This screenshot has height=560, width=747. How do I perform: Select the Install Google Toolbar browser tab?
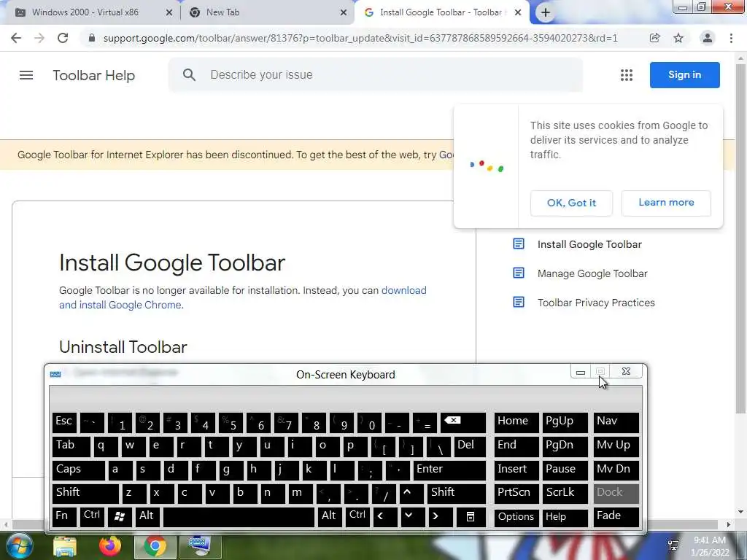[x=441, y=12]
